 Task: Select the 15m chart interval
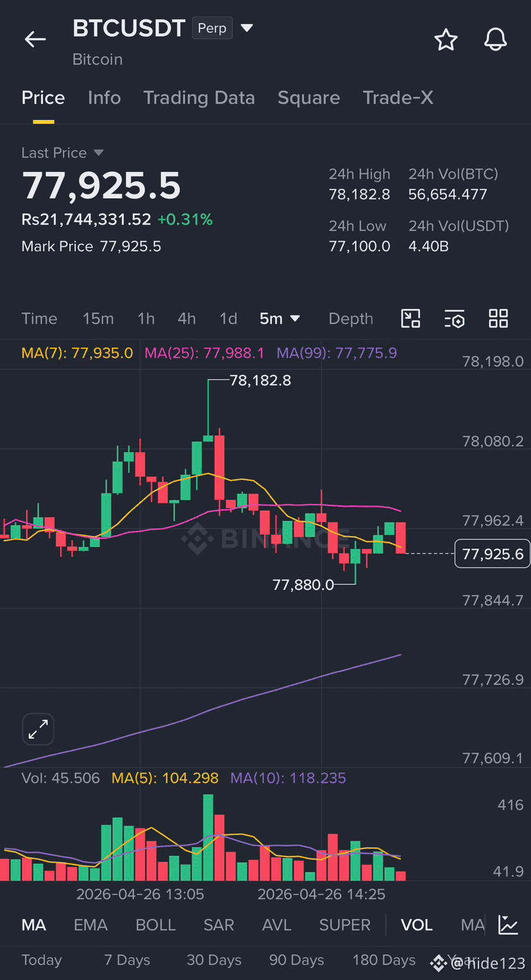point(98,319)
